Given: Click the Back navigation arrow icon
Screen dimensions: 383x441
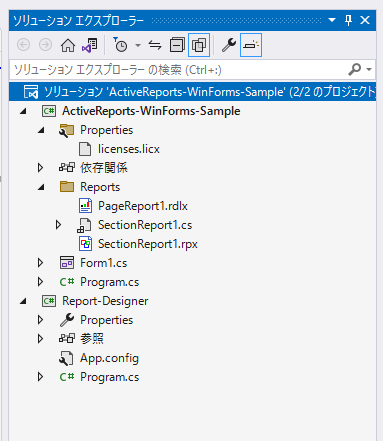Looking at the screenshot, I should pos(23,45).
